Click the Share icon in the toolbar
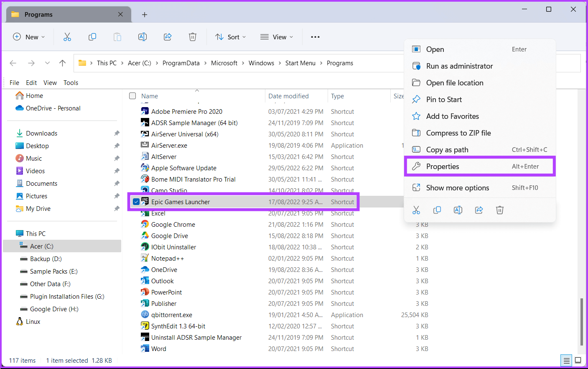 [168, 37]
